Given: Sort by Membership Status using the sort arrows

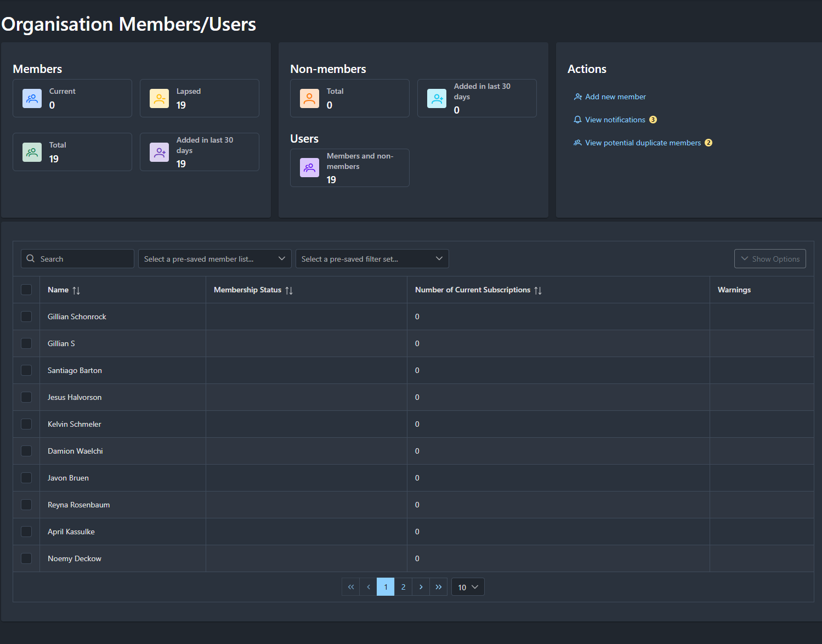Looking at the screenshot, I should tap(289, 290).
